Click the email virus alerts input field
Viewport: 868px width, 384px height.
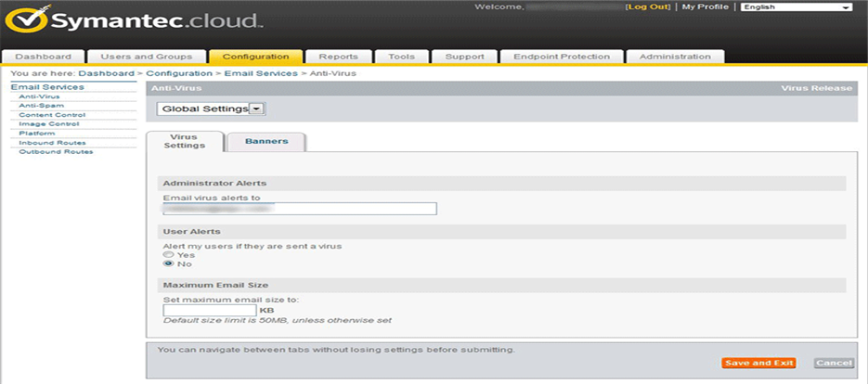pos(299,209)
